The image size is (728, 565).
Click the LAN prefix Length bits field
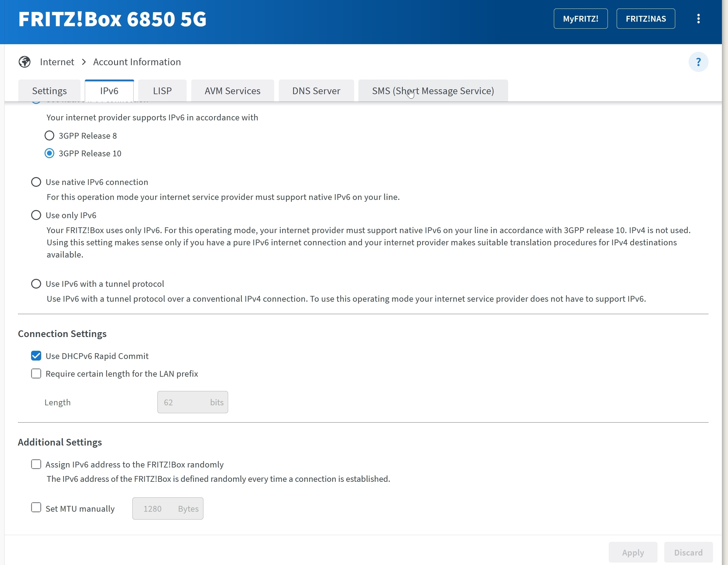pyautogui.click(x=193, y=402)
